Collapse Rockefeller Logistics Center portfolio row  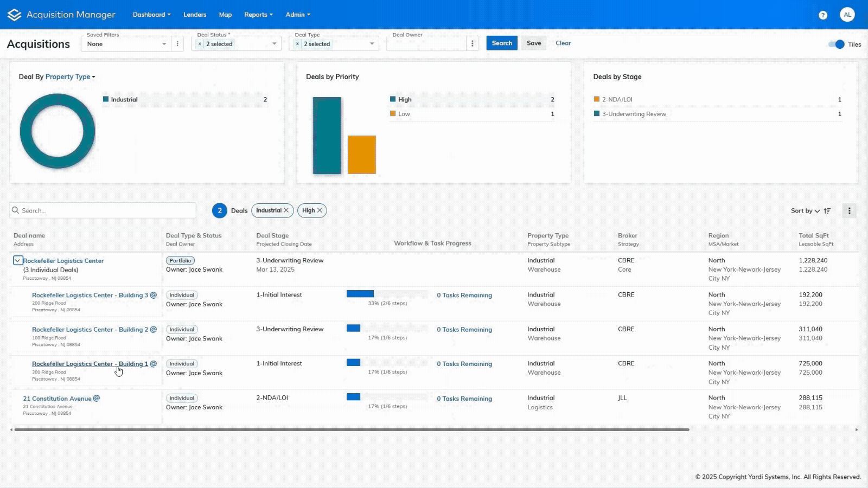pos(17,260)
